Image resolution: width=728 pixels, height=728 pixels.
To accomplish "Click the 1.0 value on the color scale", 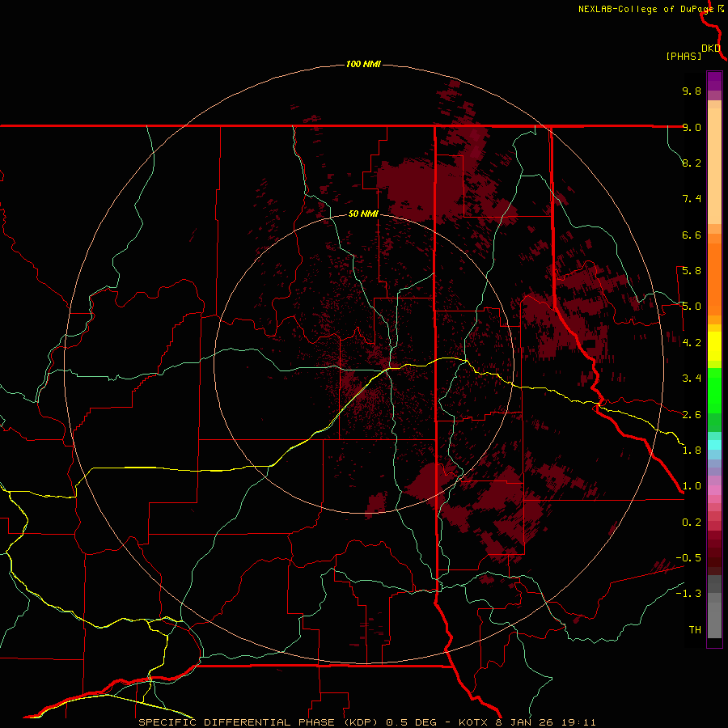I will tap(692, 486).
